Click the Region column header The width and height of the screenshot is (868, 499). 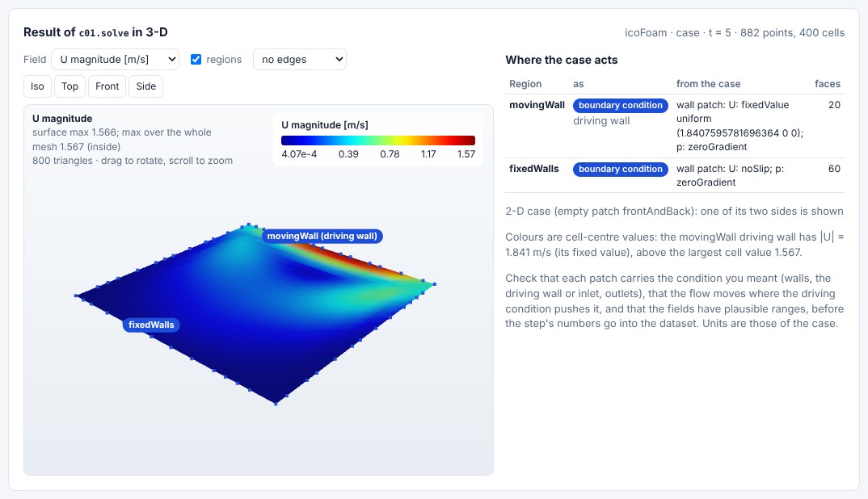click(x=525, y=83)
